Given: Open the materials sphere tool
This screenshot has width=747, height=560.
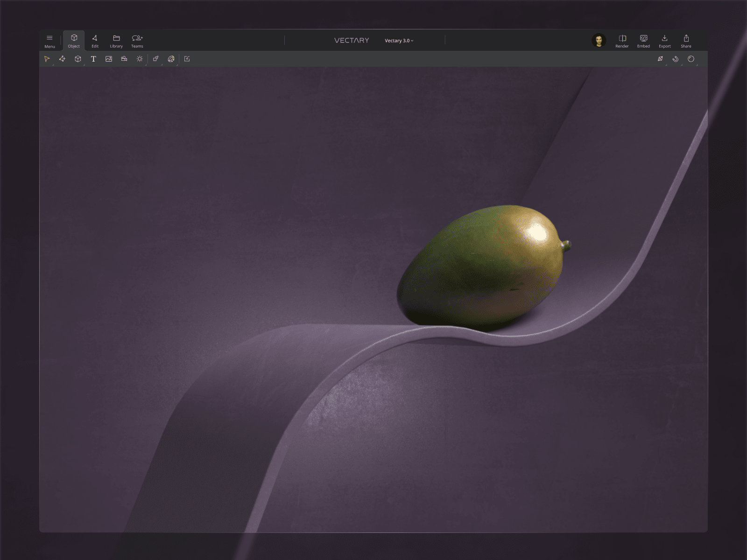Looking at the screenshot, I should pos(171,59).
